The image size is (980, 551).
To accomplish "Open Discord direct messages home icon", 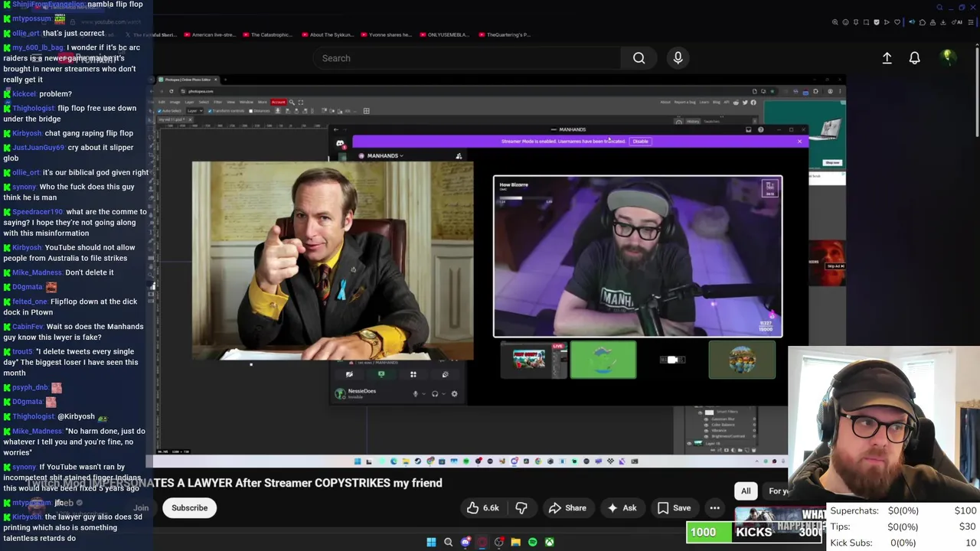I will tap(340, 143).
